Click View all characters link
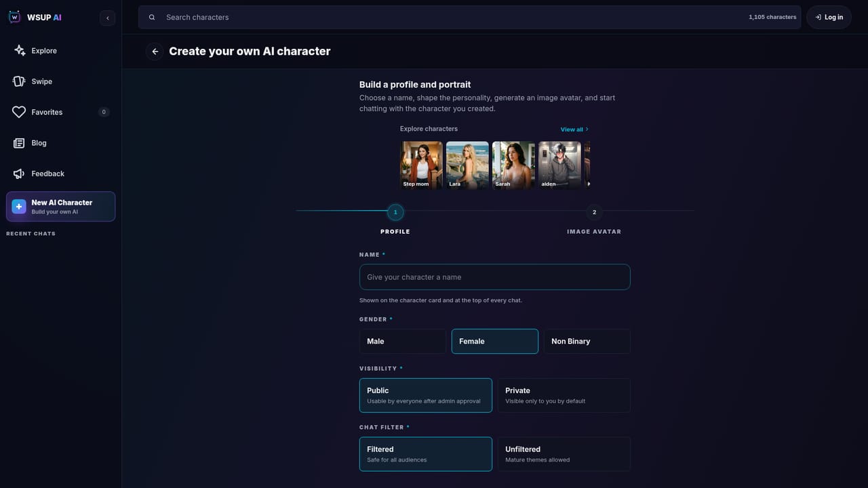Viewport: 868px width, 488px height. pos(574,129)
